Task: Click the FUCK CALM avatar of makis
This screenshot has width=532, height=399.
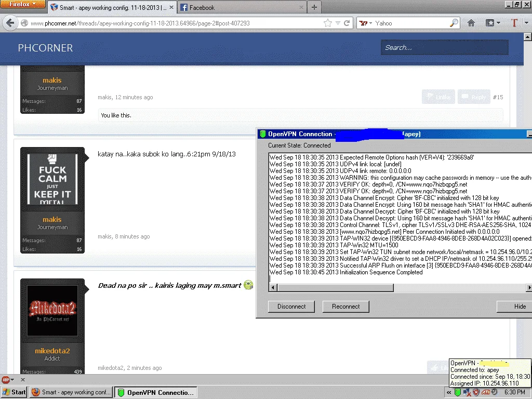Action: coord(52,179)
